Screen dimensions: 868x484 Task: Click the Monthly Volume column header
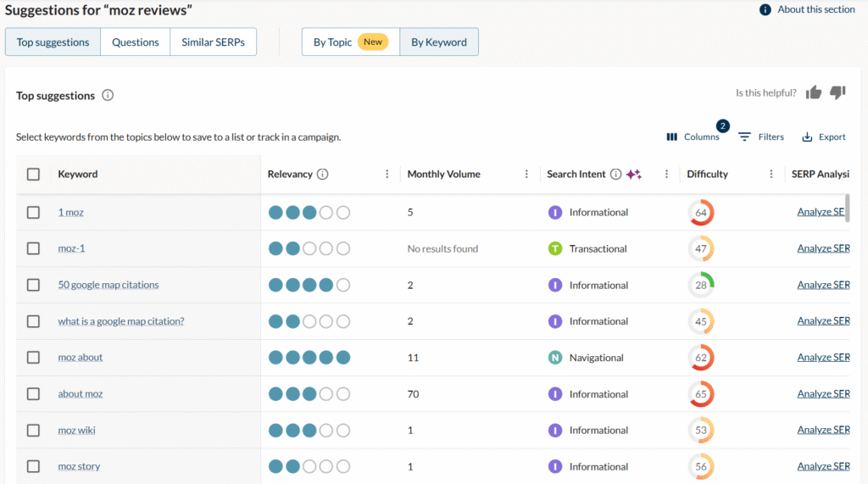(x=444, y=174)
